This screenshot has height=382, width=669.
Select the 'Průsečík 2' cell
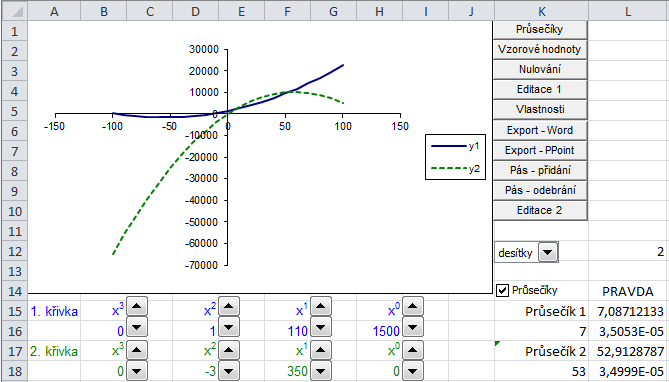pyautogui.click(x=541, y=352)
